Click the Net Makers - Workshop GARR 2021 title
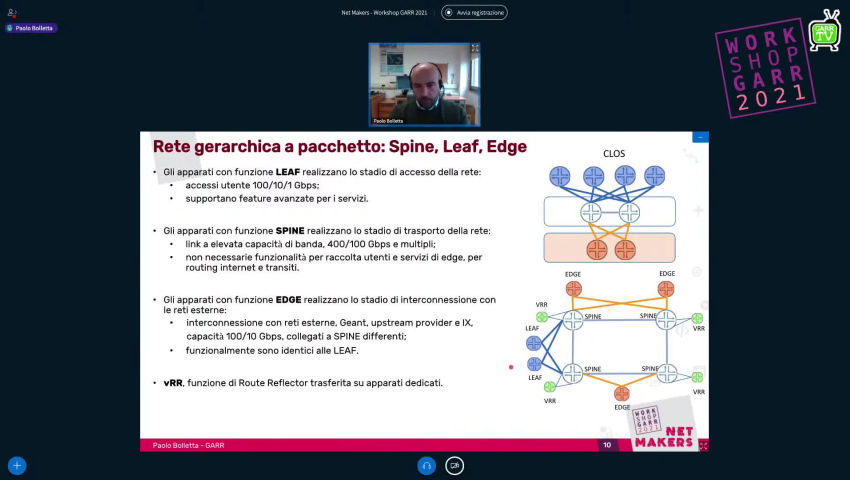850x480 pixels. pyautogui.click(x=384, y=12)
